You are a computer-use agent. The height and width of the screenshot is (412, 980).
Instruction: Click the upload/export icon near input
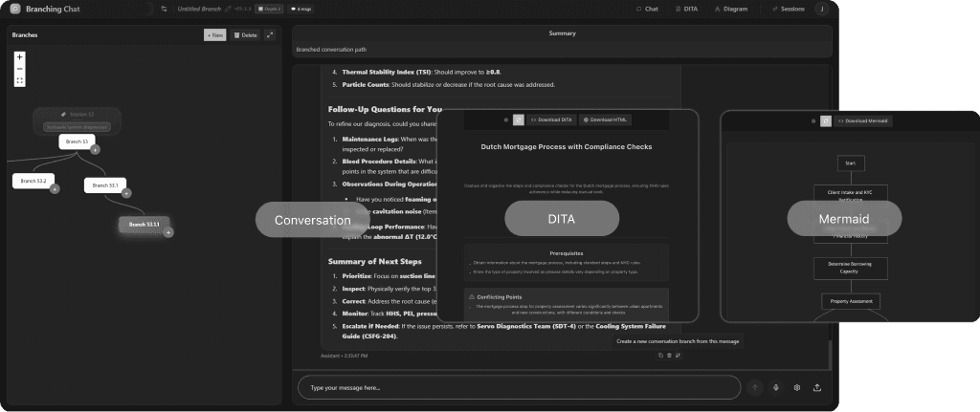coord(817,388)
